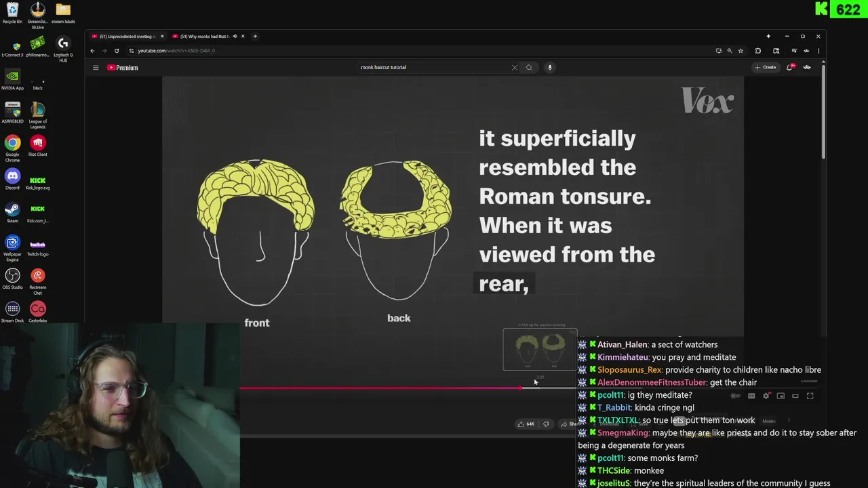Like the video (64K)
The height and width of the screenshot is (488, 868).
[x=526, y=424]
